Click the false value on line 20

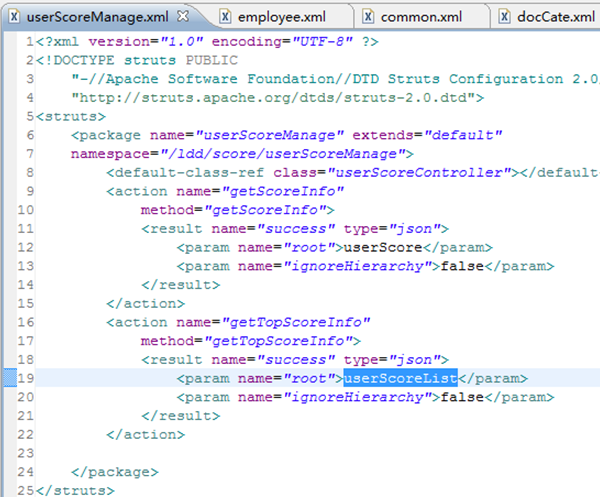click(462, 397)
